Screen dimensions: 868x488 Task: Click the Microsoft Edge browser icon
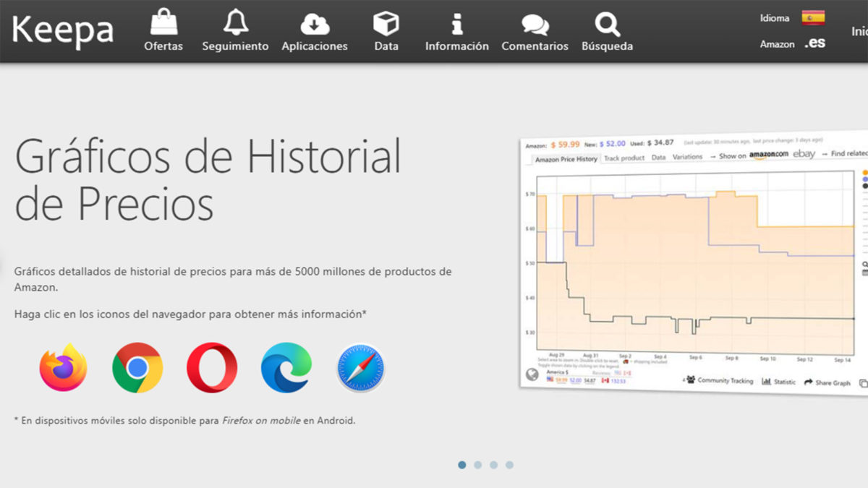coord(286,367)
